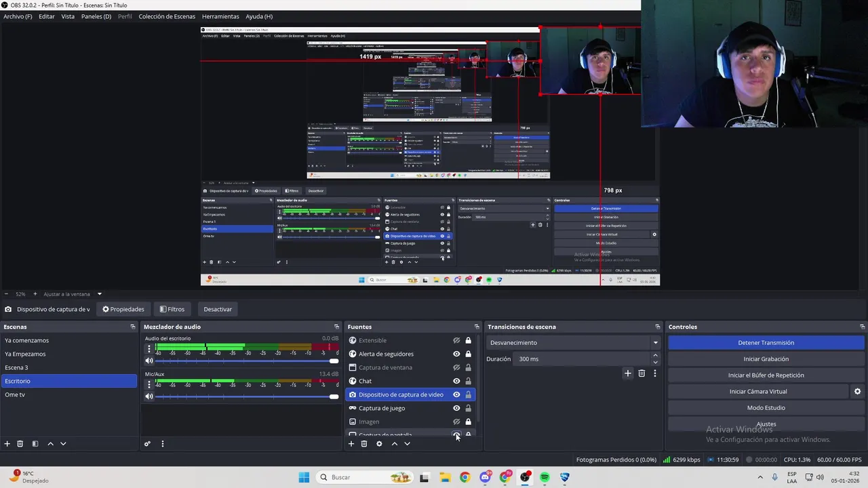This screenshot has width=868, height=488.
Task: Add a new scene with the plus icon
Action: click(7, 444)
